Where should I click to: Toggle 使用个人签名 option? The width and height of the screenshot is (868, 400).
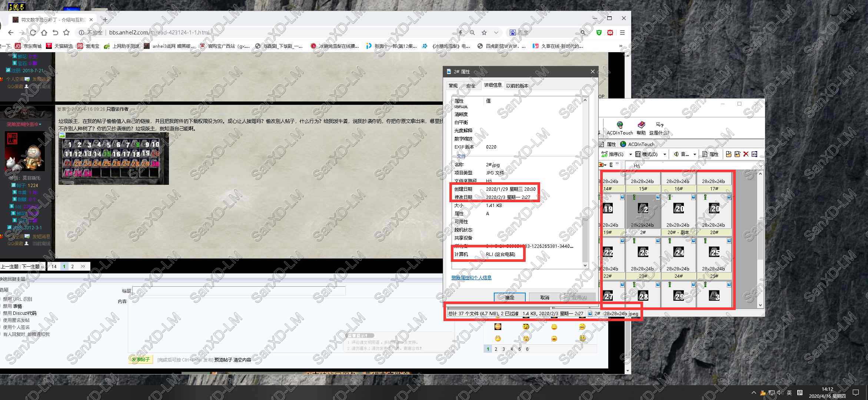16,327
